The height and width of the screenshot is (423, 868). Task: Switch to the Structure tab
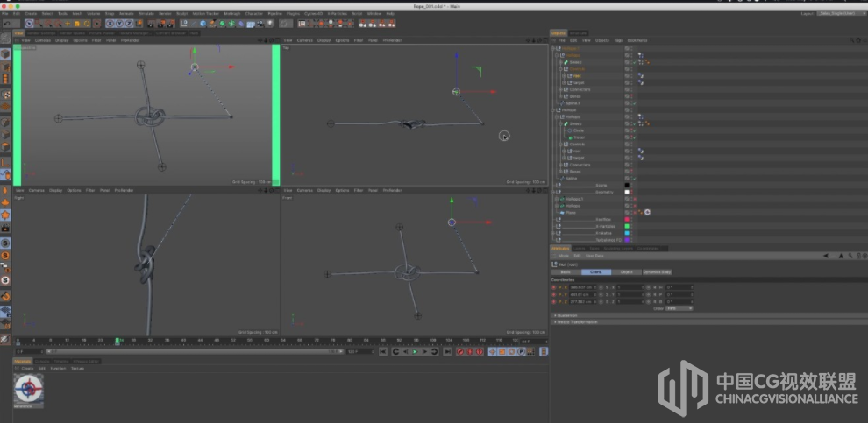point(578,33)
